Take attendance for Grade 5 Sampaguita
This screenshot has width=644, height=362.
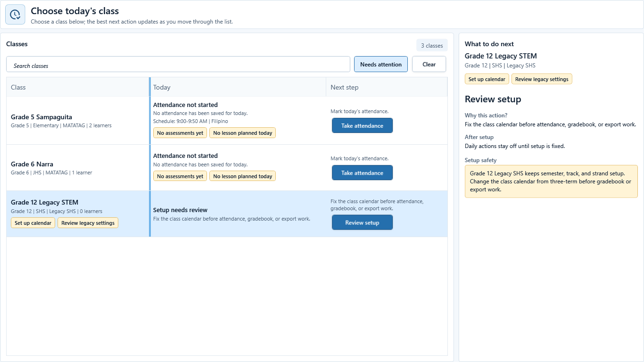click(x=362, y=125)
